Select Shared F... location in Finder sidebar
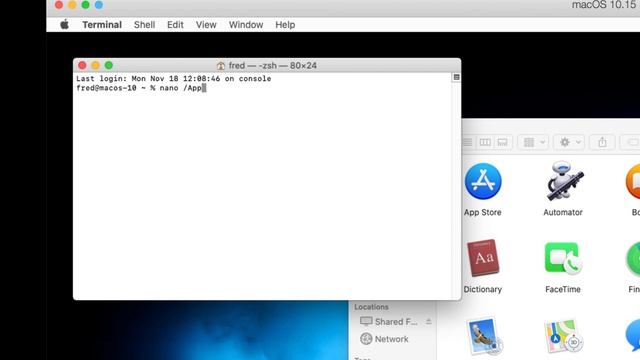 (x=389, y=322)
